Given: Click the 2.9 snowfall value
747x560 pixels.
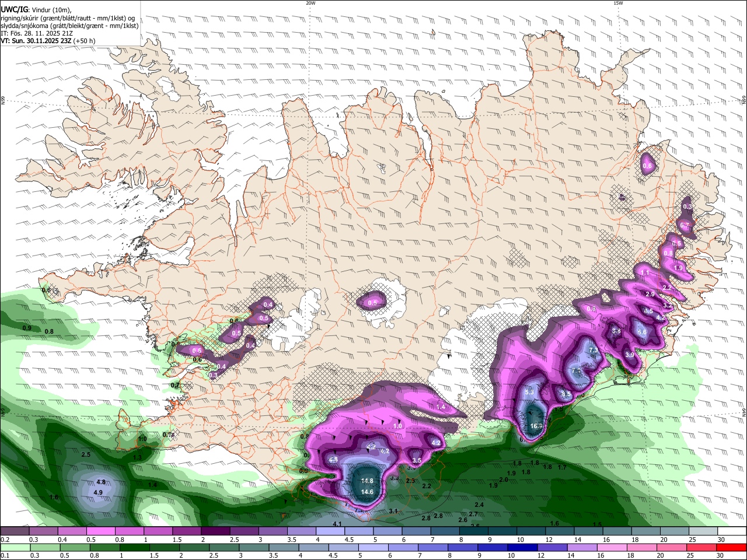Looking at the screenshot, I should click(x=650, y=294).
